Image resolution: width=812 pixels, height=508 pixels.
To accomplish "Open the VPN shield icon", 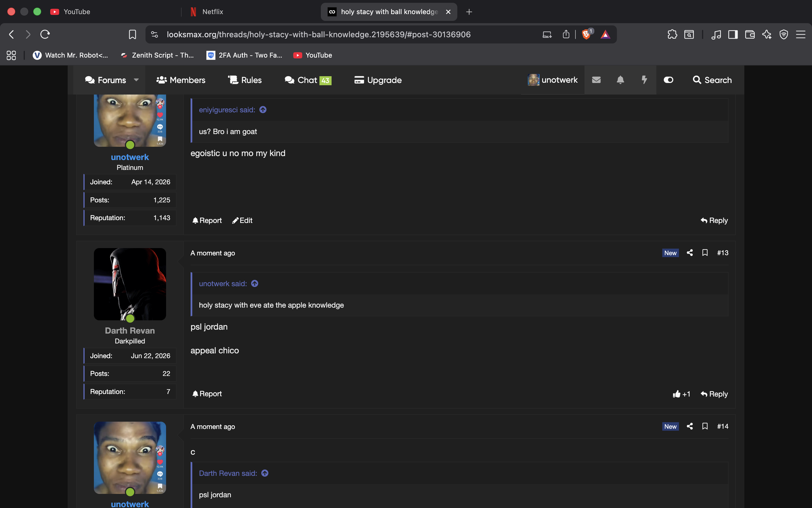I will [784, 34].
